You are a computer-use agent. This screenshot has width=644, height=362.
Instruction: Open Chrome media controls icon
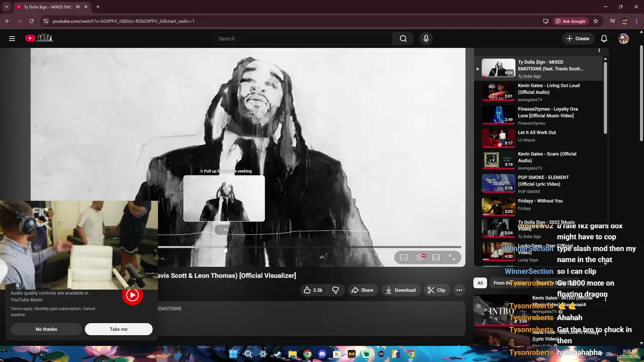(612, 21)
